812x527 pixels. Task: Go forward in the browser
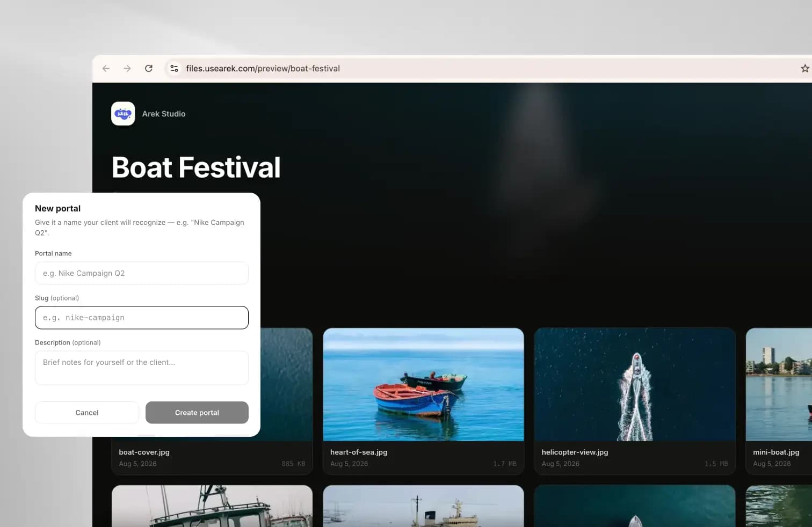click(127, 69)
